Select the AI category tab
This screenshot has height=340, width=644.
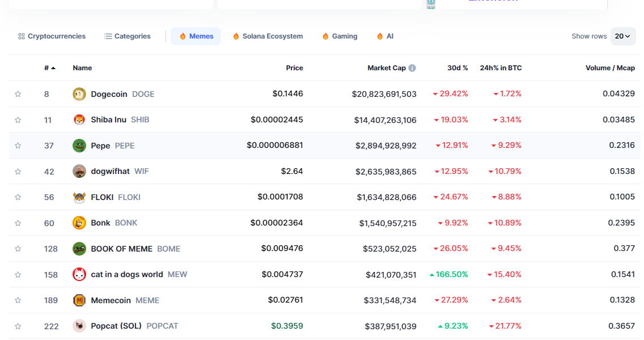click(385, 36)
